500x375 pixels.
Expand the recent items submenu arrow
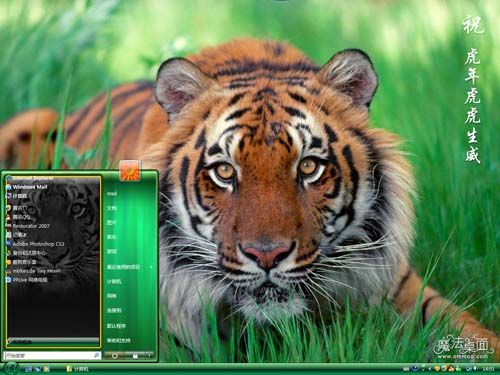[x=151, y=267]
